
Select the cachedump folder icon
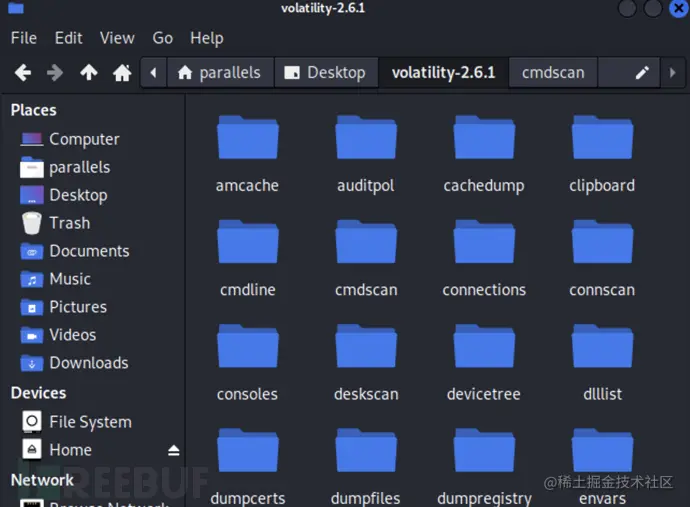coord(484,137)
